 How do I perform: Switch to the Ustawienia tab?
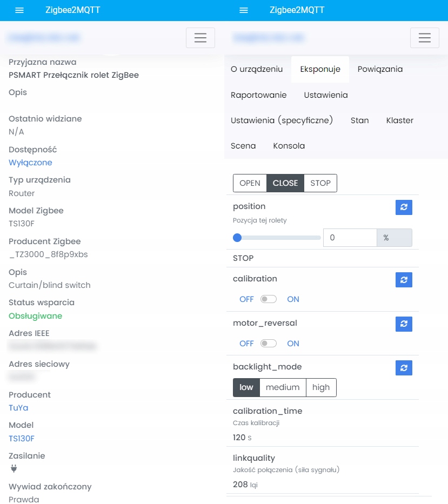(326, 95)
